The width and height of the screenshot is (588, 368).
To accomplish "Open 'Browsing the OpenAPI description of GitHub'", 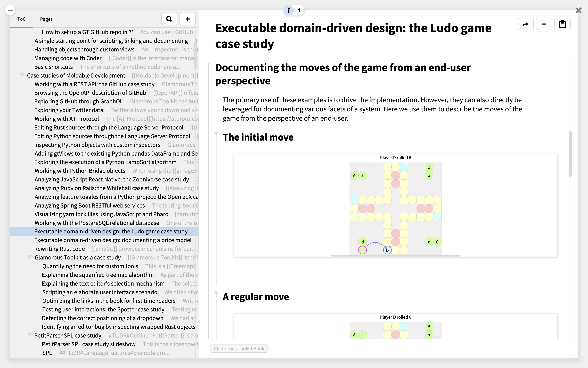I will [x=90, y=93].
